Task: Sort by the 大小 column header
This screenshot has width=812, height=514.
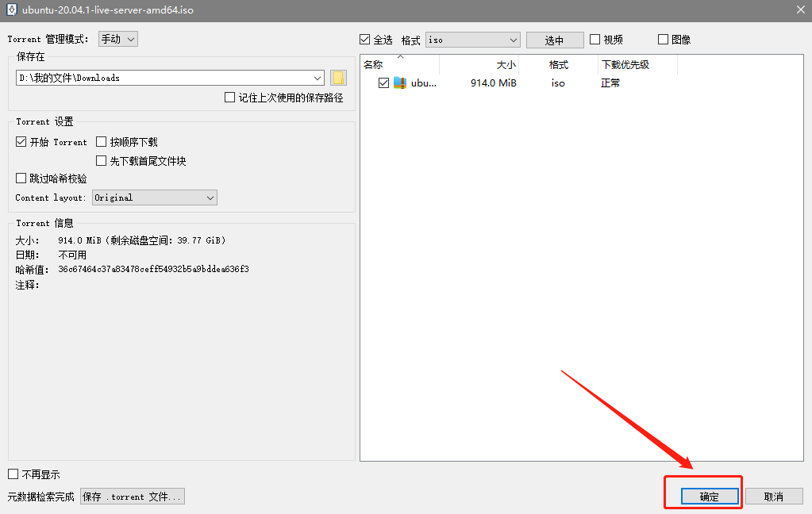Action: click(x=479, y=65)
